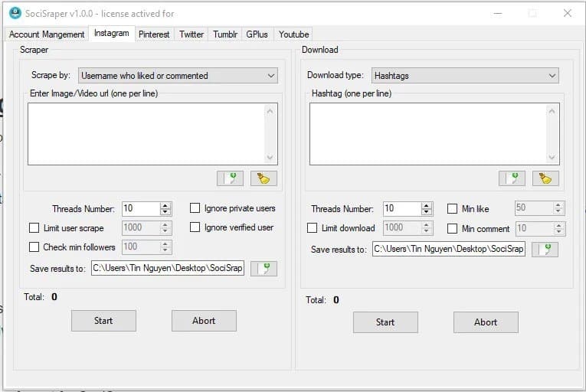Screen dimensions: 586x392
Task: Open the Account Mangement tab
Action: [47, 34]
